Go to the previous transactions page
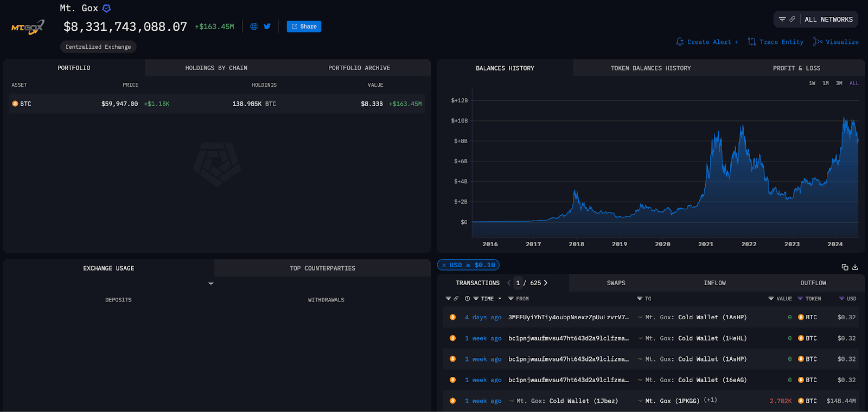Screen dimensions: 868x412 509,283
